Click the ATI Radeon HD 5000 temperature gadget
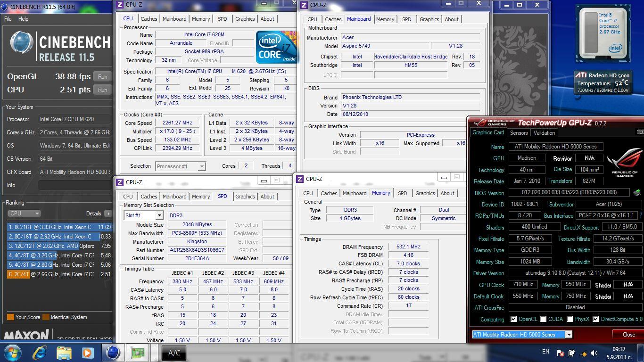The image size is (644, 362). click(x=603, y=82)
